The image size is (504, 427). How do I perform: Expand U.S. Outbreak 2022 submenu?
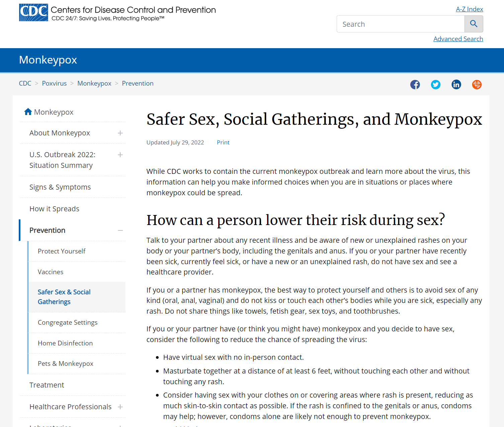click(120, 155)
